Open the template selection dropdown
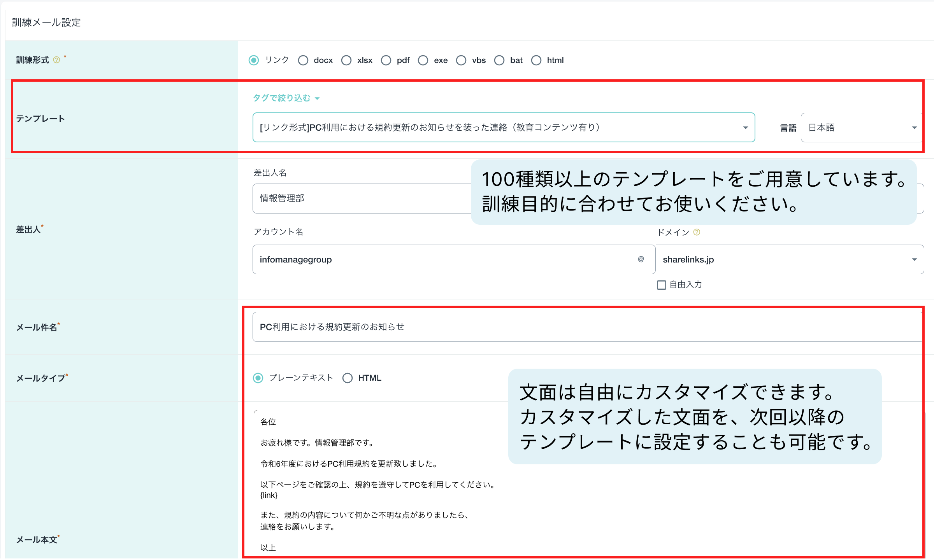This screenshot has width=934, height=560. [504, 128]
